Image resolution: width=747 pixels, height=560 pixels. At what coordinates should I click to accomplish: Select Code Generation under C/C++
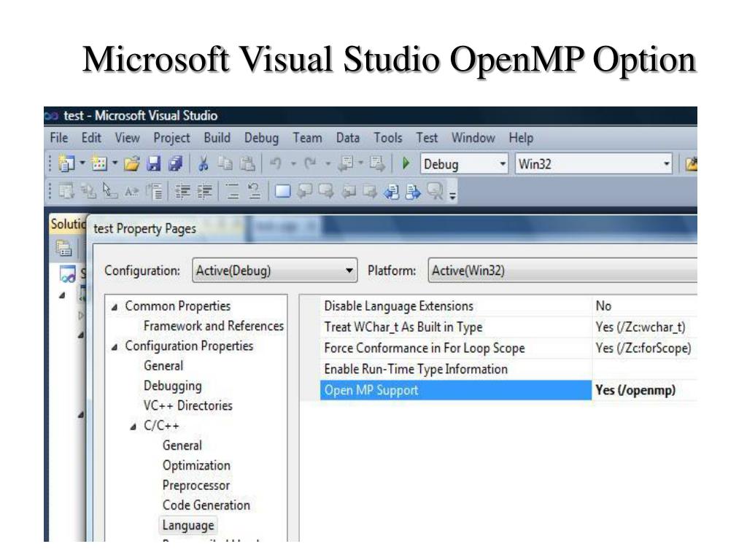pos(206,505)
